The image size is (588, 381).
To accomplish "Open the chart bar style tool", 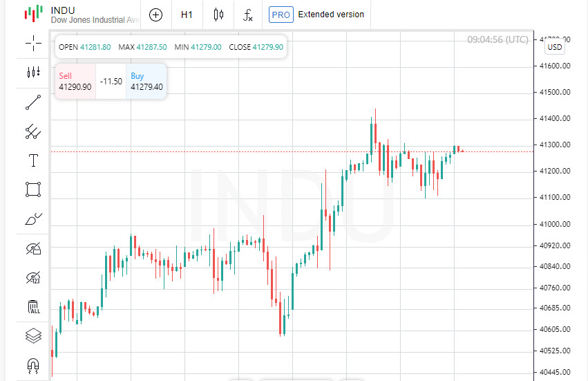I will (x=33, y=72).
